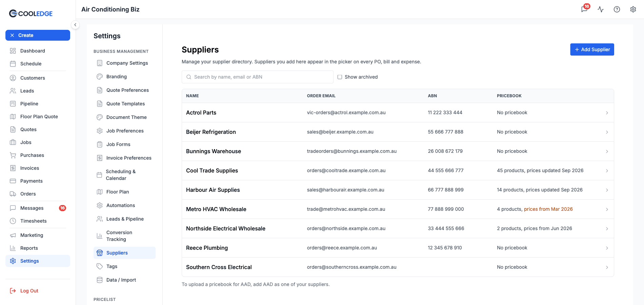Open Quote Templates settings
This screenshot has height=305, width=644.
point(124,104)
